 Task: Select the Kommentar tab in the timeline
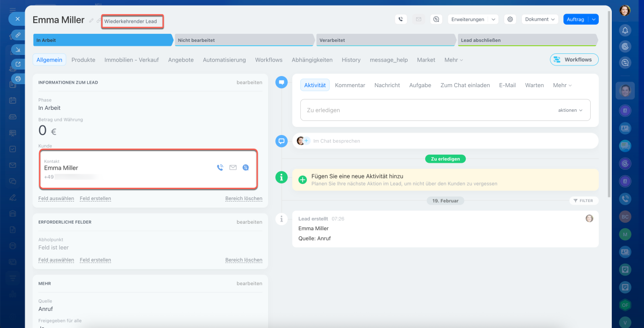[350, 85]
